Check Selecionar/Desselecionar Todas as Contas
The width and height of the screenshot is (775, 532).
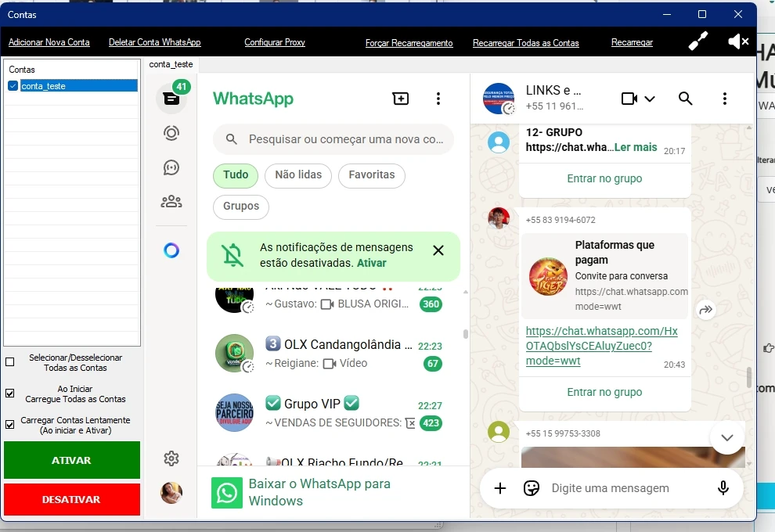pyautogui.click(x=10, y=362)
